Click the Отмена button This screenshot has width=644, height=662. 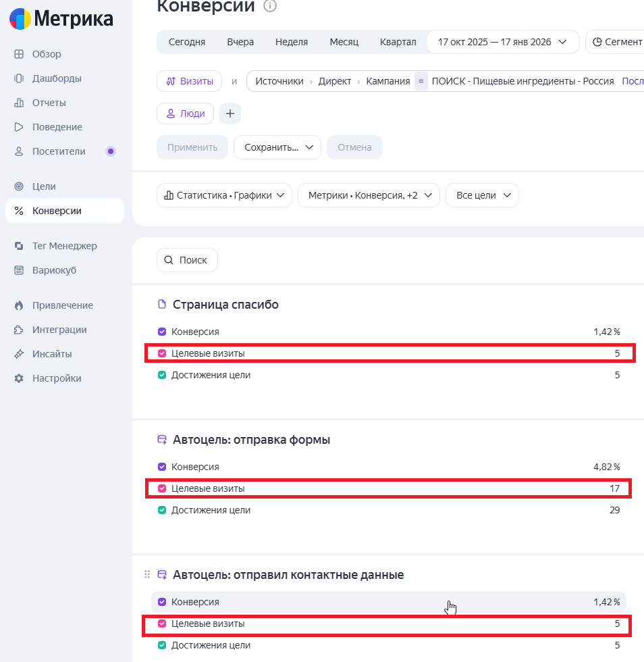coord(354,147)
